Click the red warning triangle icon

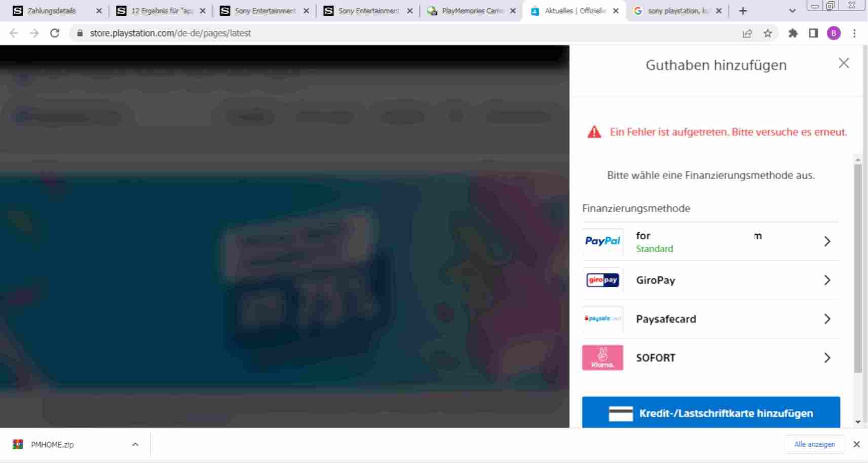(x=594, y=132)
